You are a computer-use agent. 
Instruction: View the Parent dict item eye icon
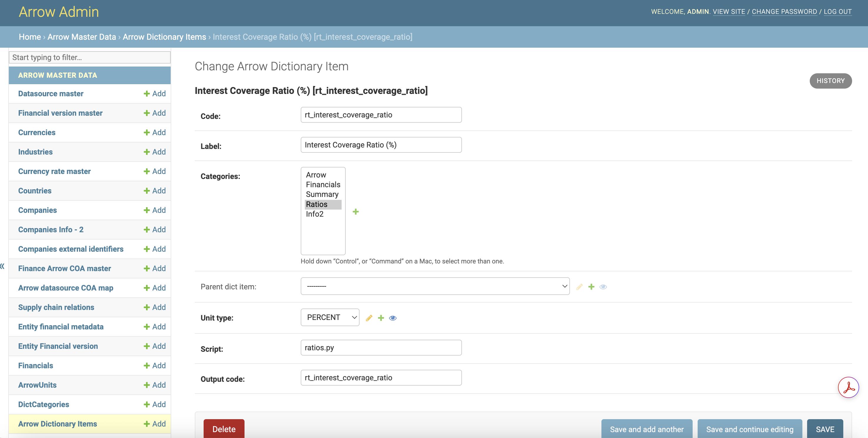point(603,287)
